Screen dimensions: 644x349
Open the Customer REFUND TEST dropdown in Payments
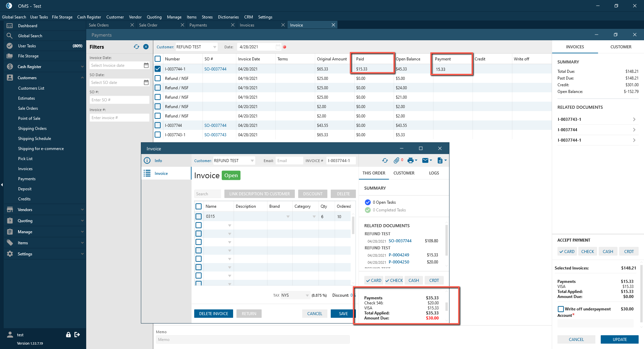click(x=215, y=47)
